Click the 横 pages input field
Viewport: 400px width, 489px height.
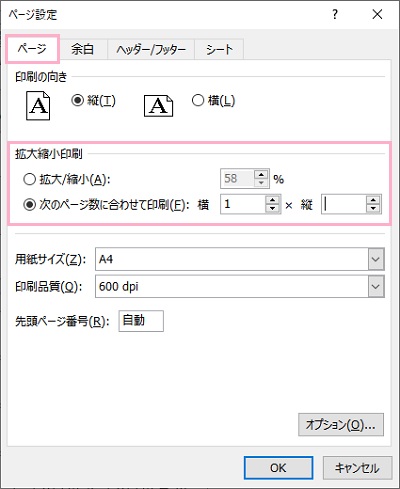point(243,204)
